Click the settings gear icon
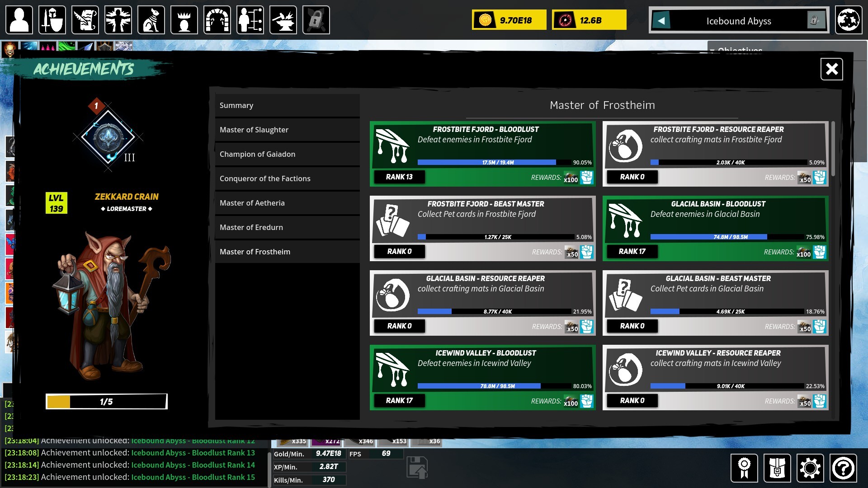 [x=810, y=468]
